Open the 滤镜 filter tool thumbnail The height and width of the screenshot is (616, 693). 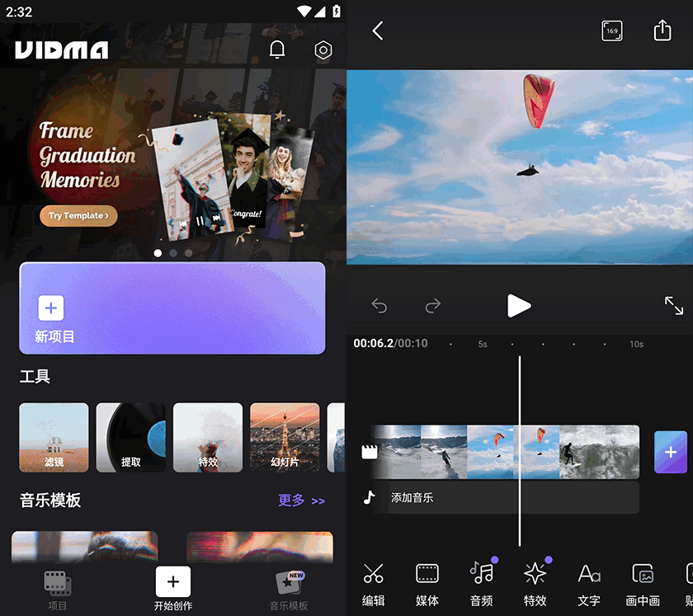[54, 437]
